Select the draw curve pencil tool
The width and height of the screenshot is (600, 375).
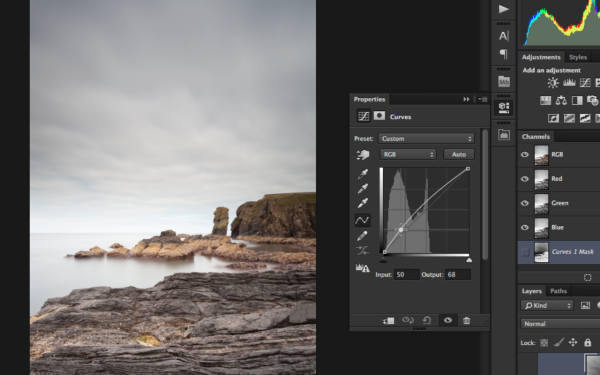362,236
